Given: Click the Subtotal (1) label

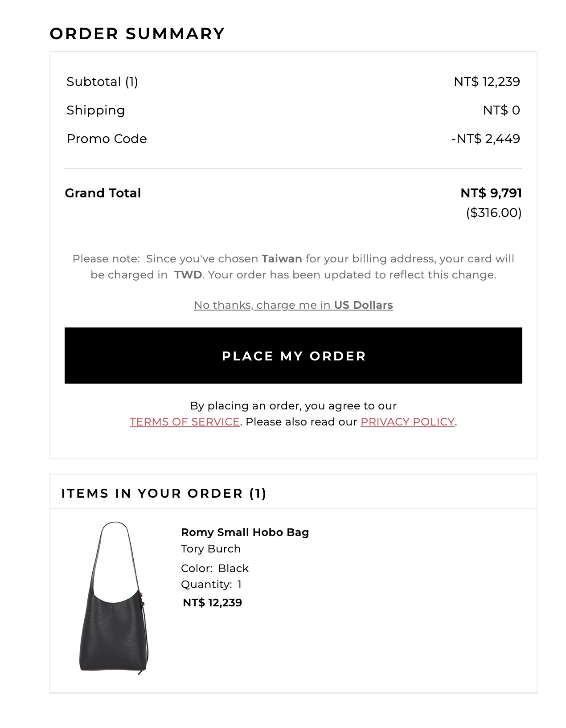Looking at the screenshot, I should coord(102,82).
